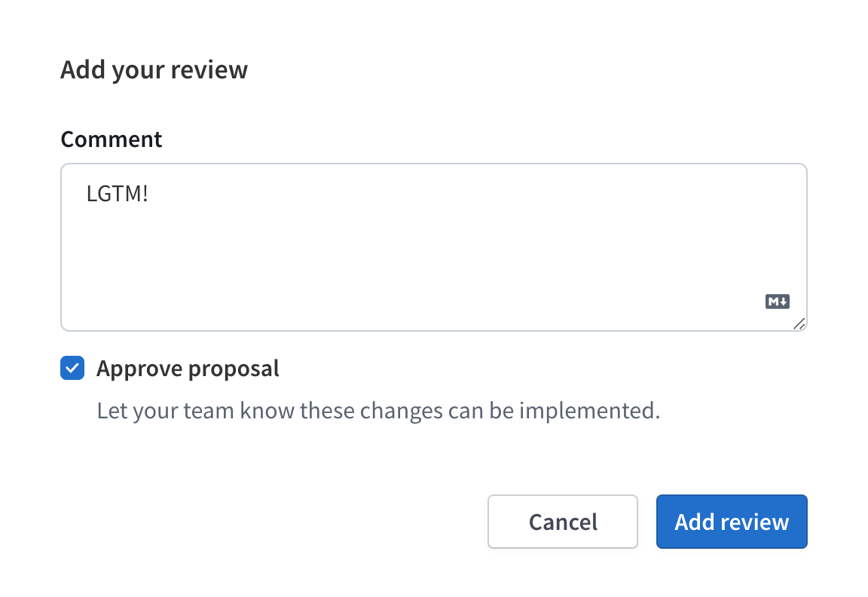Click the Approve proposal label text

187,368
